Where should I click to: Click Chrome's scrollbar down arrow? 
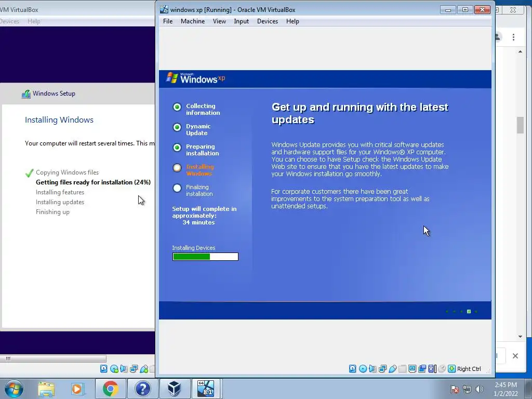point(520,337)
